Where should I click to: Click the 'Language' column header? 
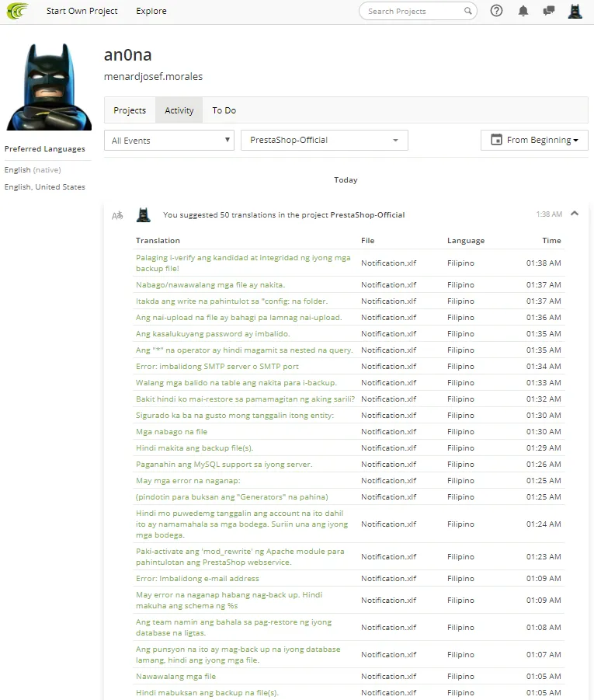click(x=466, y=241)
